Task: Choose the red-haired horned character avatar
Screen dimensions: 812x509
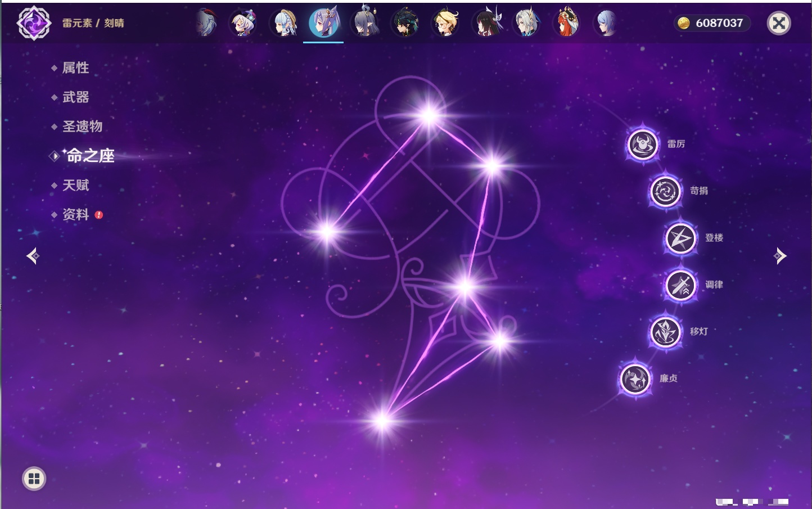Action: (567, 23)
